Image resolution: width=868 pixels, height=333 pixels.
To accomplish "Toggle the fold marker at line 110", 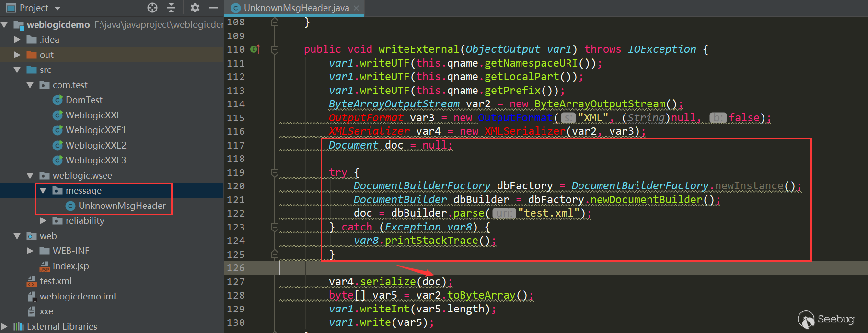I will click(275, 49).
